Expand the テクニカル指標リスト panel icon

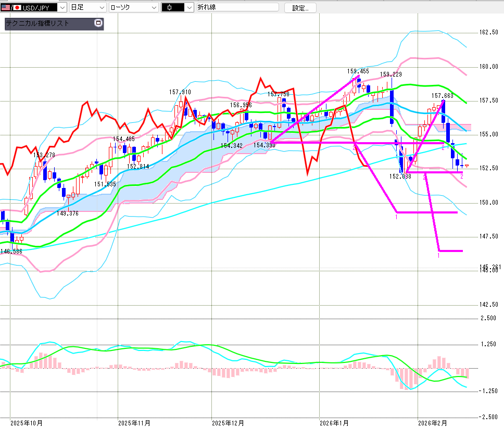(x=97, y=23)
